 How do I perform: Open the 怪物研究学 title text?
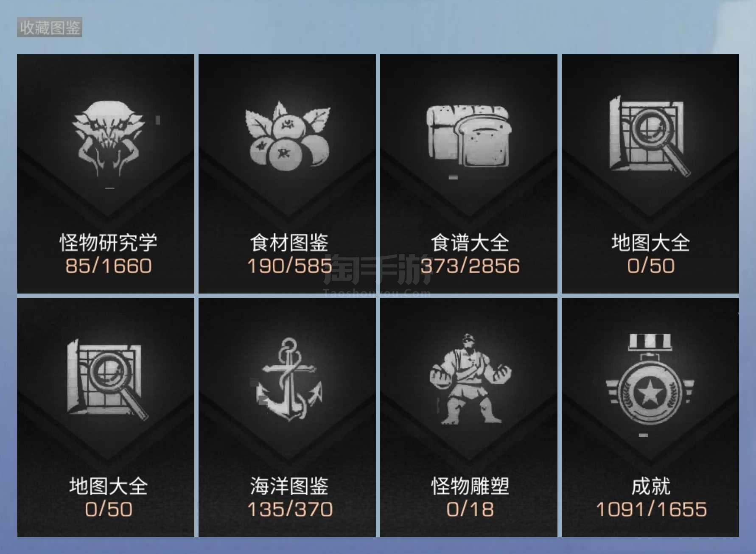click(x=108, y=243)
